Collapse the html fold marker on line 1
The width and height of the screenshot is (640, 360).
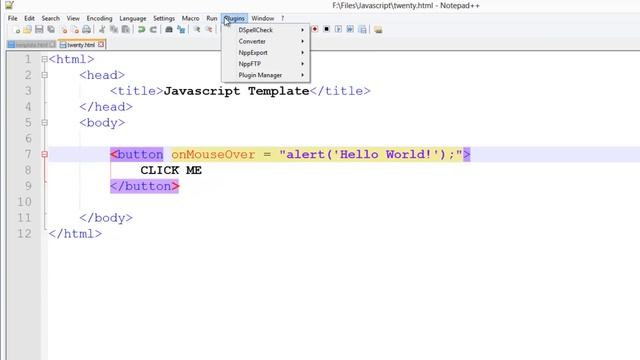tap(44, 59)
